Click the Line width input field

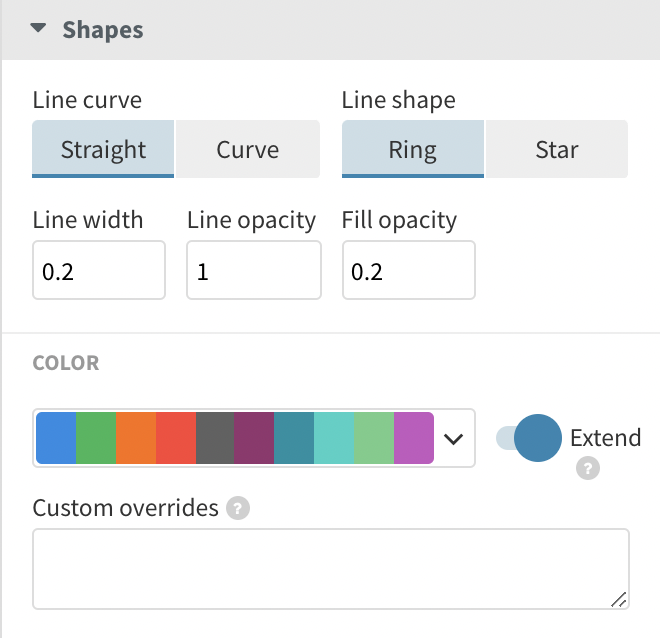click(99, 270)
